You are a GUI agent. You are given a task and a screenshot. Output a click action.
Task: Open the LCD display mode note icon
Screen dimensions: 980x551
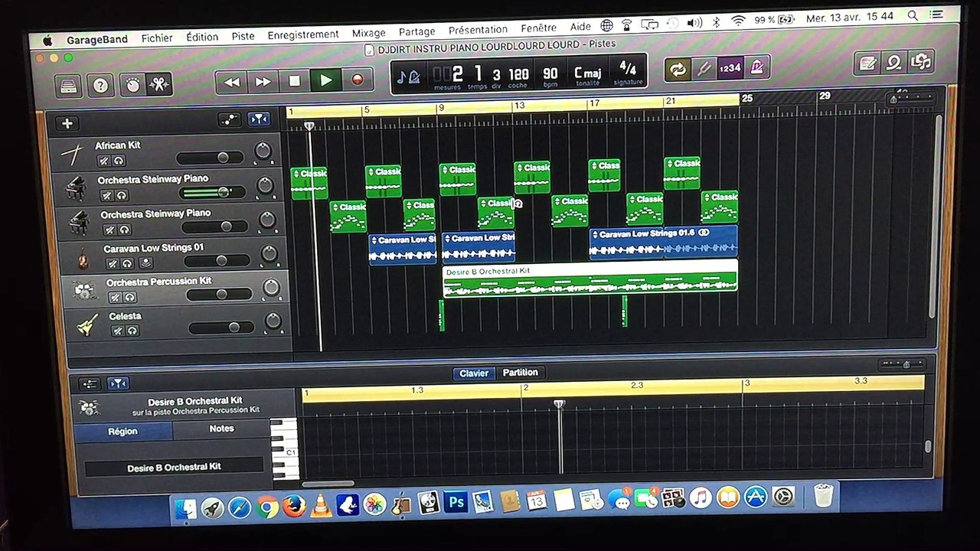click(x=407, y=77)
